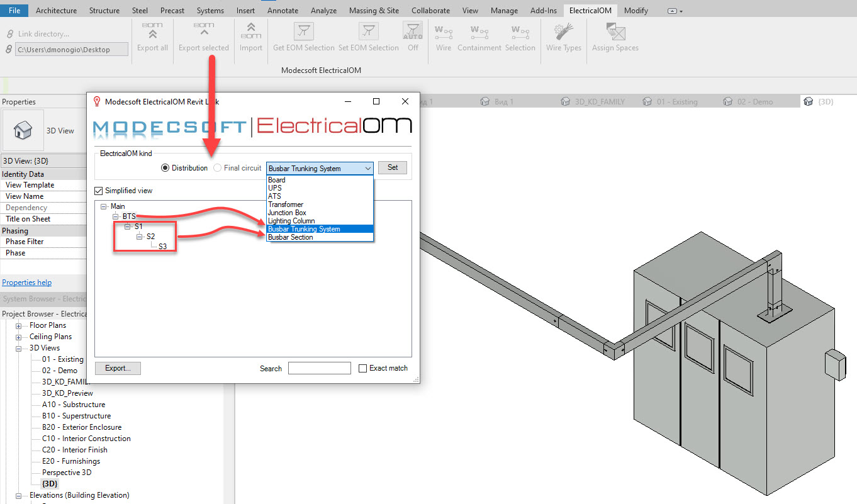Collapse the BTS tree node

[116, 216]
